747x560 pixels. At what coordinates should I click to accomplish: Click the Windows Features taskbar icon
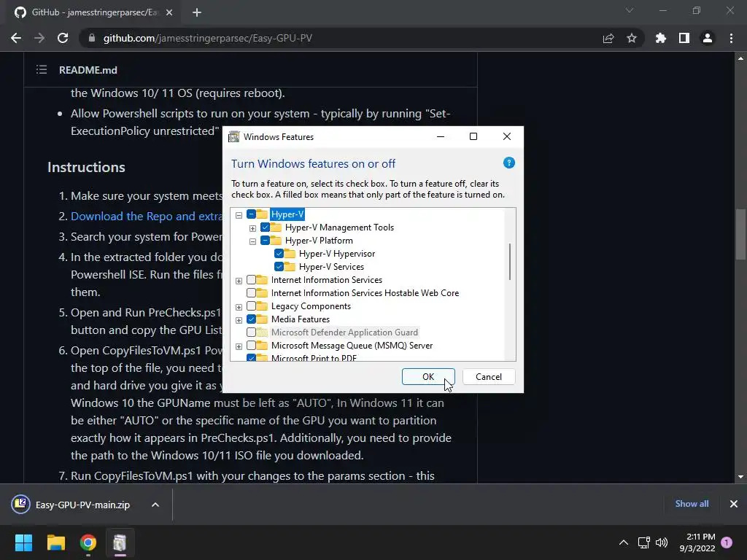[x=120, y=542]
